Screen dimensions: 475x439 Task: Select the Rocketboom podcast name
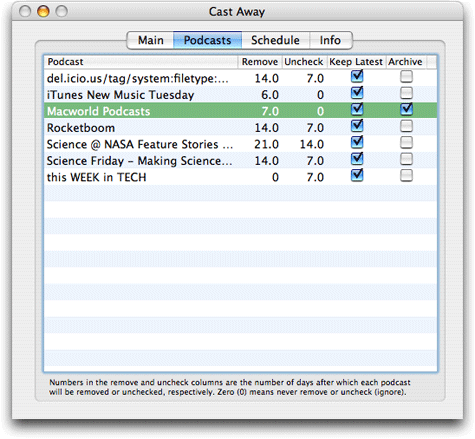coord(81,128)
